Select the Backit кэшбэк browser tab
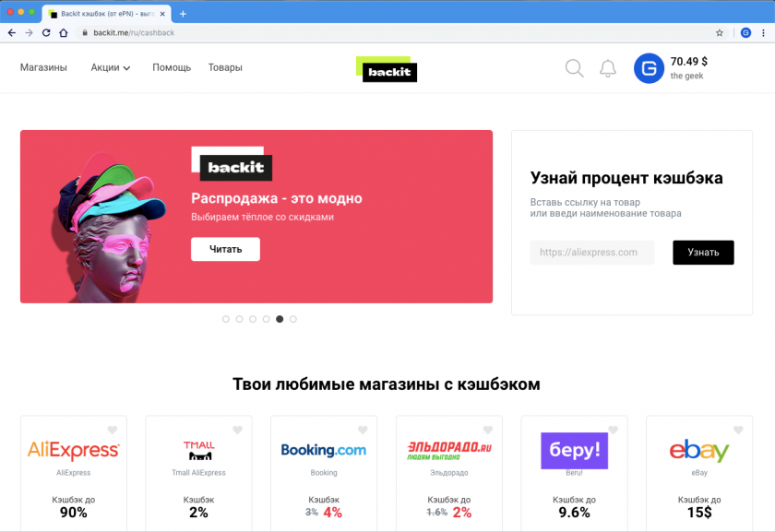Viewport: 775px width, 532px height. coord(106,14)
